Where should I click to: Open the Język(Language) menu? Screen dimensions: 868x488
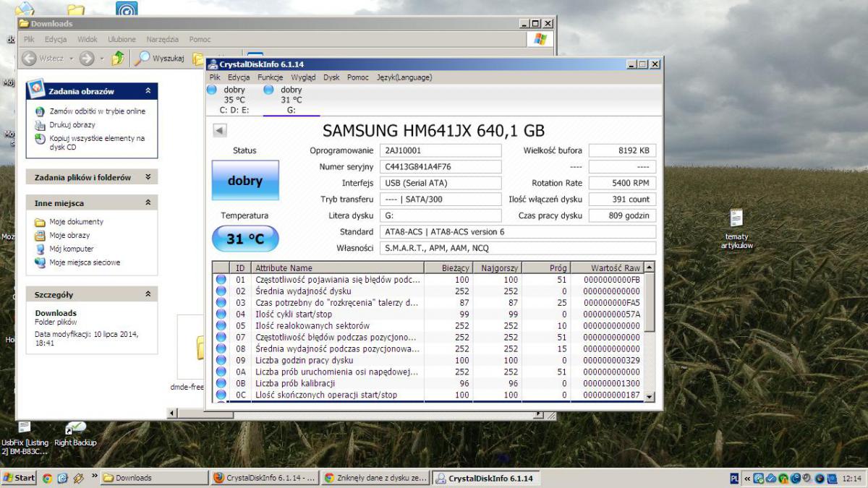click(x=404, y=77)
